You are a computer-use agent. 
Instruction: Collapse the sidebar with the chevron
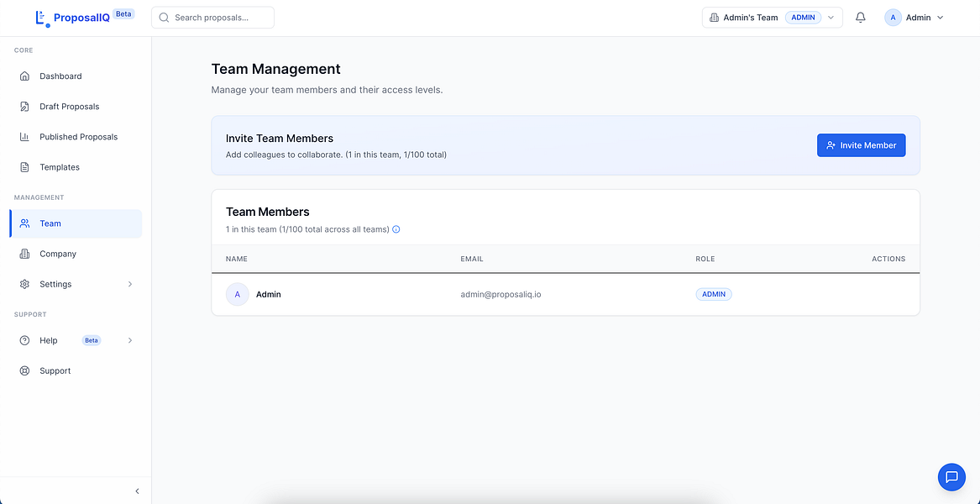[137, 491]
